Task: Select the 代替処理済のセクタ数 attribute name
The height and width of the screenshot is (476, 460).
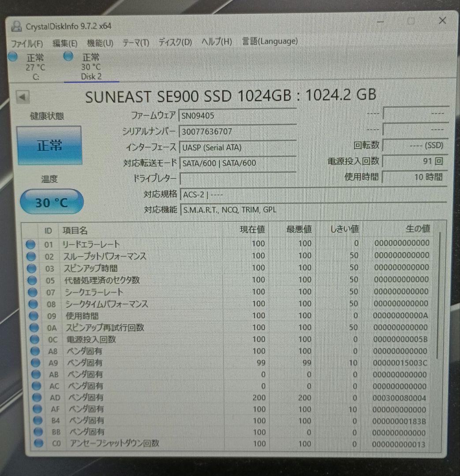Action: [x=102, y=280]
